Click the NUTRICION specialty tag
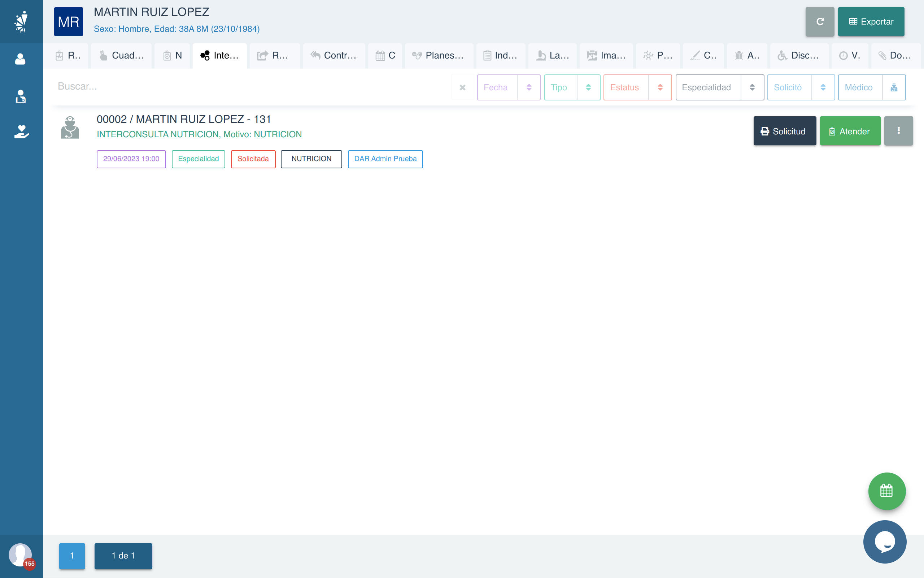The height and width of the screenshot is (578, 924). [311, 159]
